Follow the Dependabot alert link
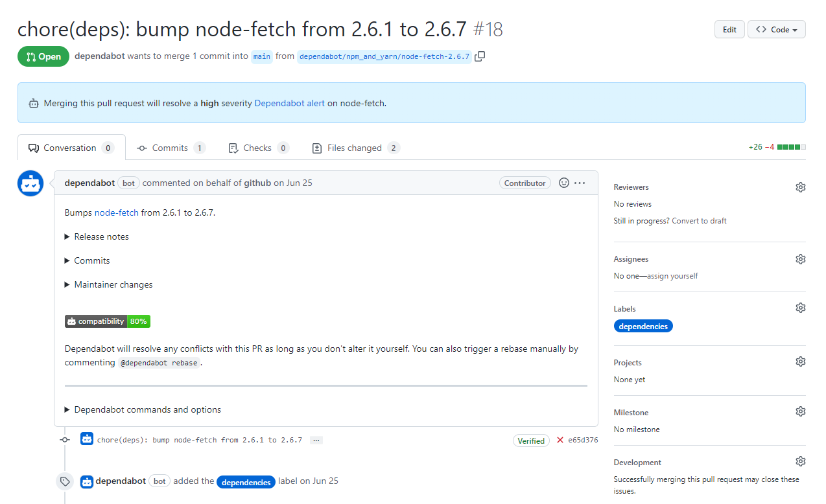This screenshot has width=826, height=504. click(289, 102)
